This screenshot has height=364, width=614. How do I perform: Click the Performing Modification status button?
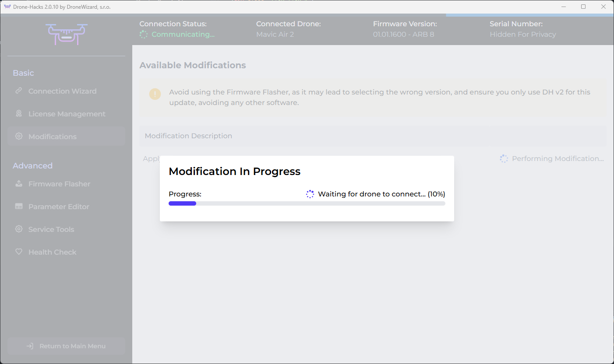(552, 159)
